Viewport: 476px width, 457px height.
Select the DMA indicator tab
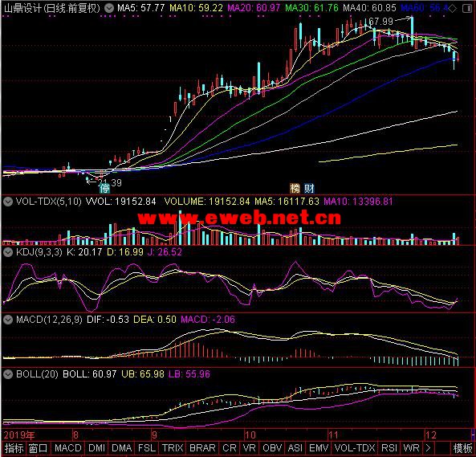(122, 448)
